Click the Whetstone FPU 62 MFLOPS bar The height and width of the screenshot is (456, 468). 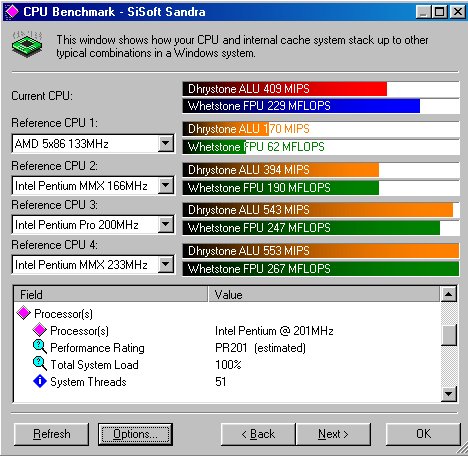coord(321,147)
